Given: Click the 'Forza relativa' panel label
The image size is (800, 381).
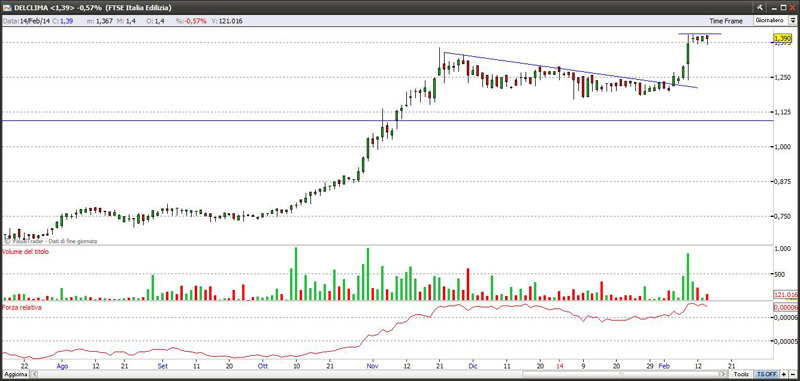Looking at the screenshot, I should (x=22, y=308).
